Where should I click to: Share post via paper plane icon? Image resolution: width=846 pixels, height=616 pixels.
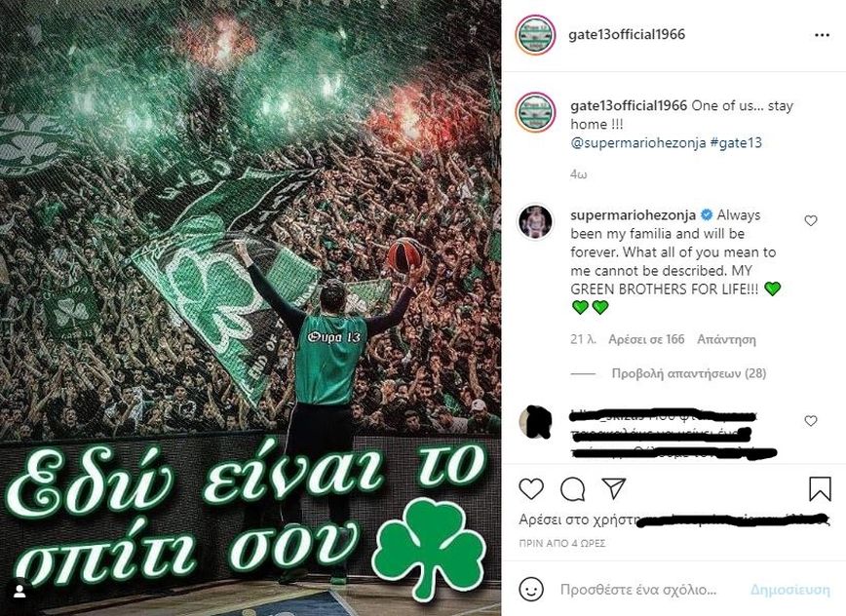613,488
